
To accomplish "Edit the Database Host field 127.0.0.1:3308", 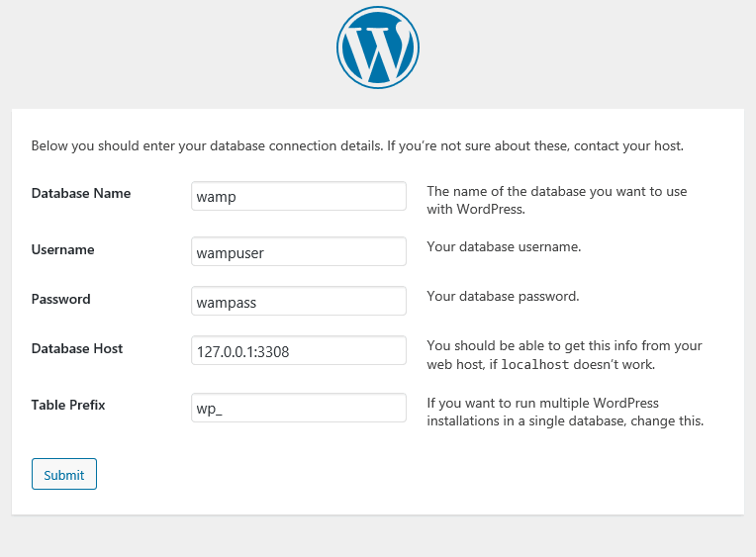I will point(299,350).
